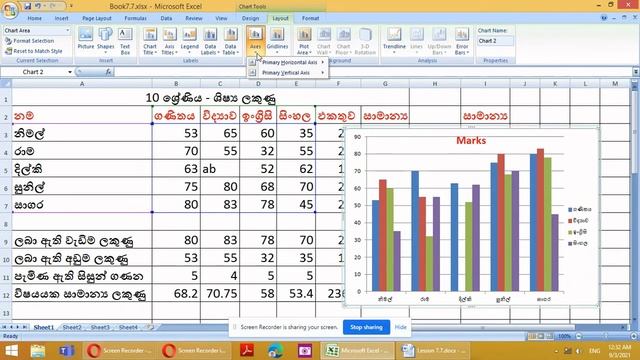Switch to the Home ribbon tab
Viewport: 640px width, 360px height.
[35, 18]
